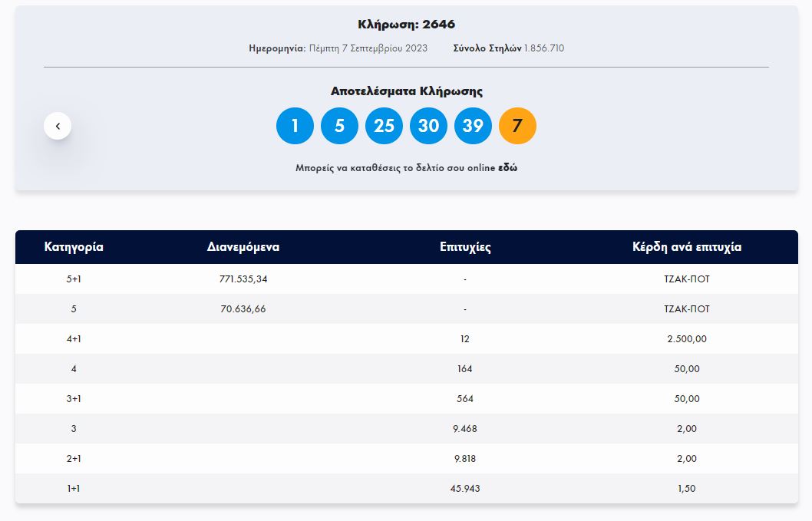Screen dimensions: 812x521
Task: Click the orange Joker ball 7
Action: [517, 126]
